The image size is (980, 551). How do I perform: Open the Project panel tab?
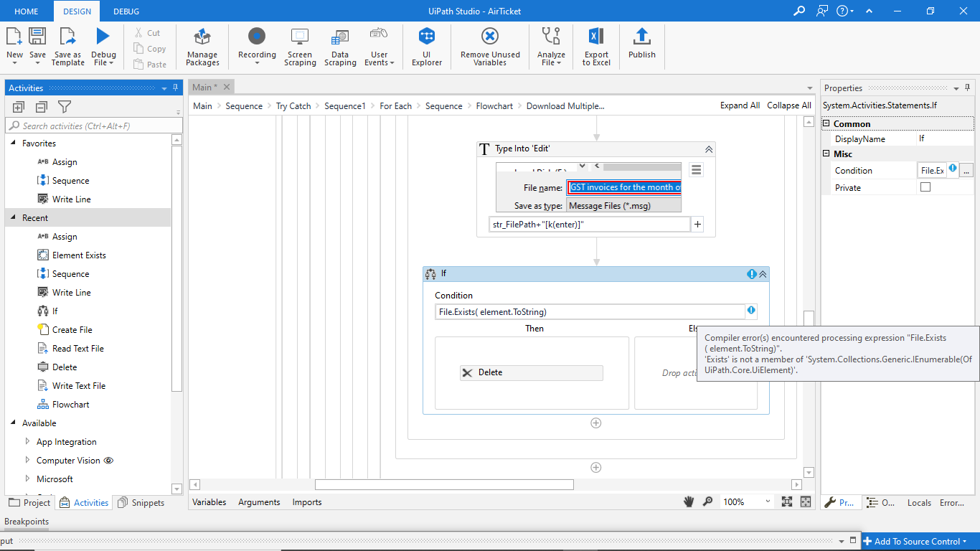pyautogui.click(x=30, y=502)
